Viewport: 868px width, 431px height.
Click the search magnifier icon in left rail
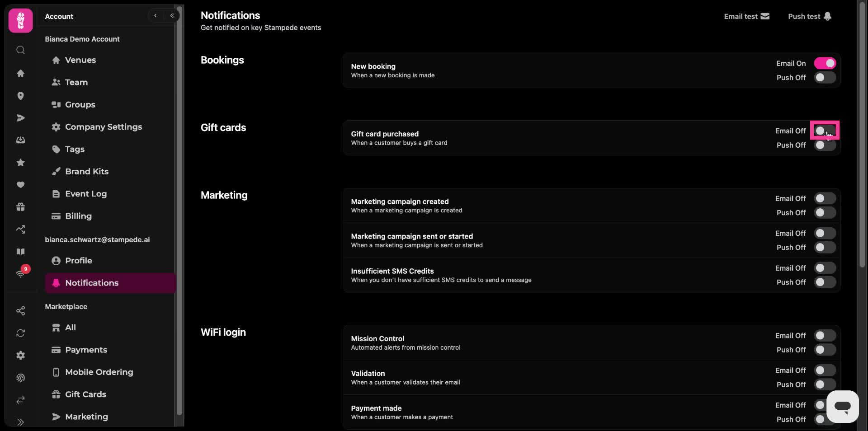click(20, 50)
